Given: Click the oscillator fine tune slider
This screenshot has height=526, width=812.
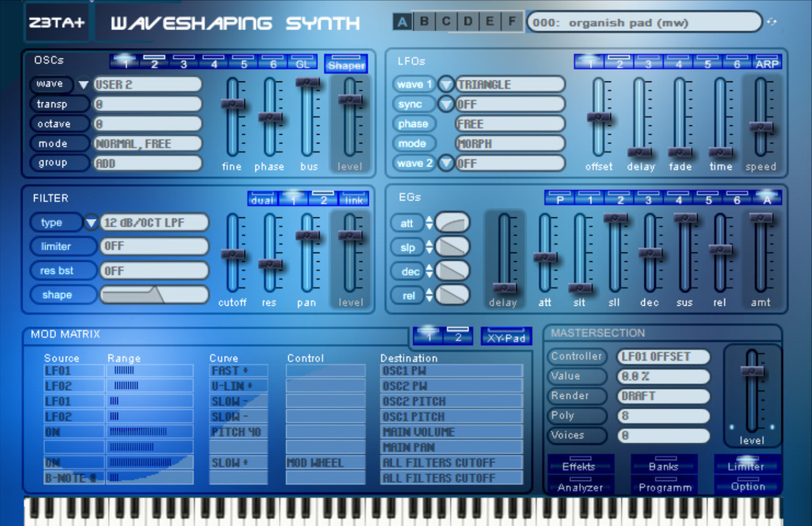Looking at the screenshot, I should 233,117.
